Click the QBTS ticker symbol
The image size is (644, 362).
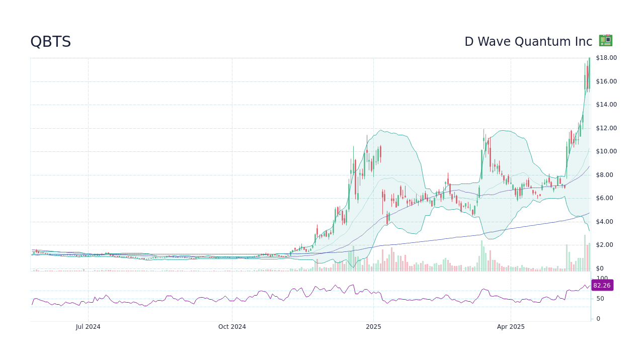[x=51, y=42]
